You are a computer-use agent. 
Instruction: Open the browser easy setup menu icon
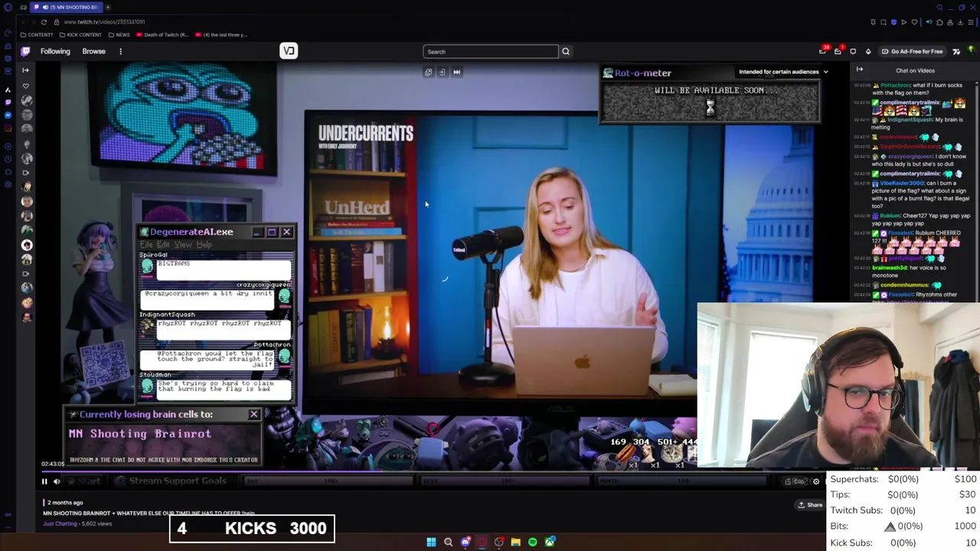(970, 22)
